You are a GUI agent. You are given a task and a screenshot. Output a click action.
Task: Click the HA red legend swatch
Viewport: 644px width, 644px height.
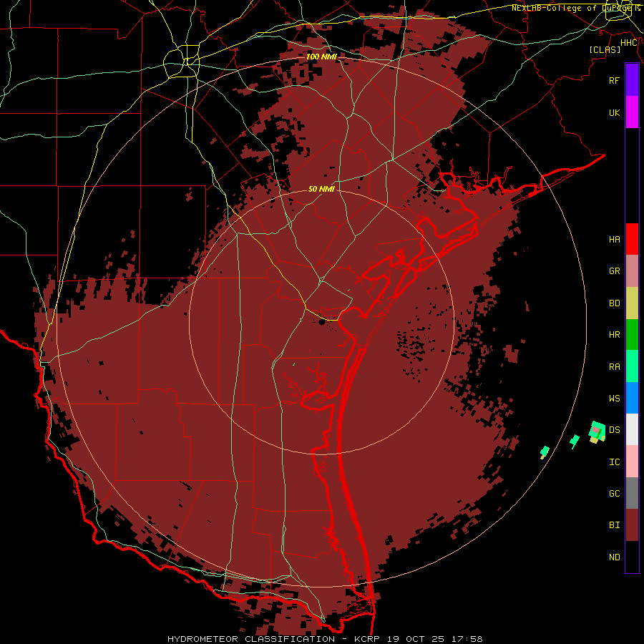(632, 239)
